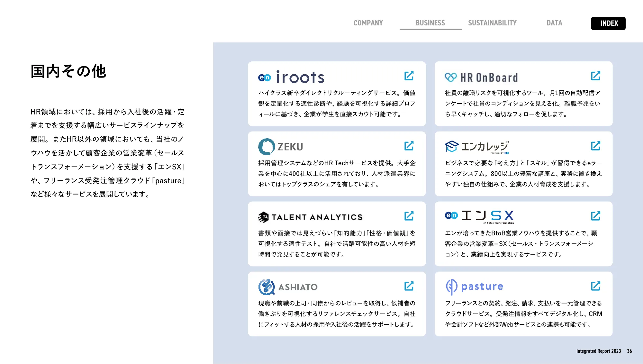Open the external link icon on HR OnBoard card
Screen dimensions: 643x364
tap(596, 76)
